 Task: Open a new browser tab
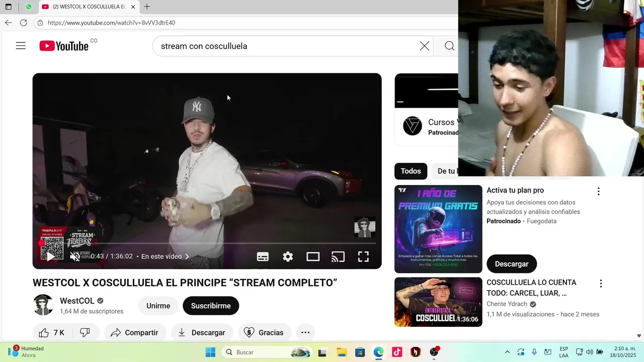(147, 7)
